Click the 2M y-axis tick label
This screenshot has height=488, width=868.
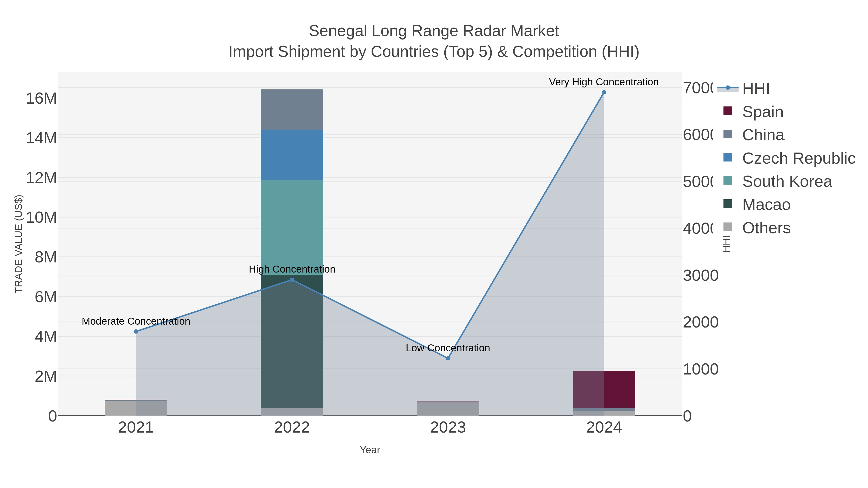click(46, 376)
